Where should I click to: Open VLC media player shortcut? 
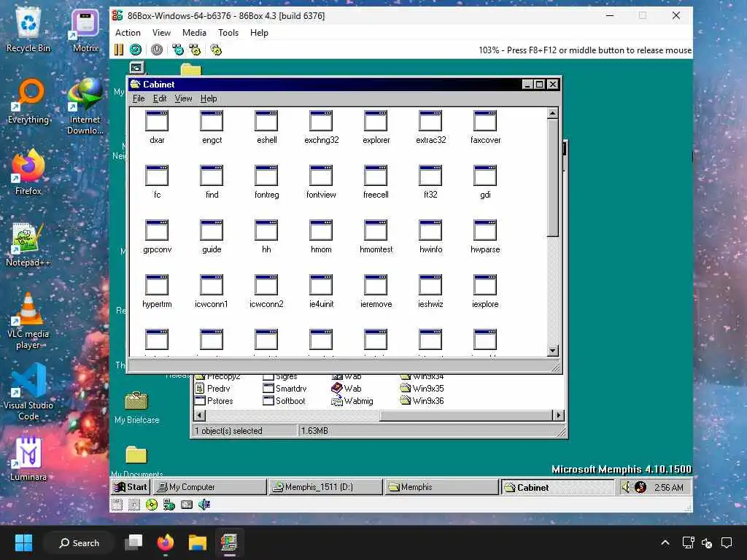pyautogui.click(x=28, y=321)
